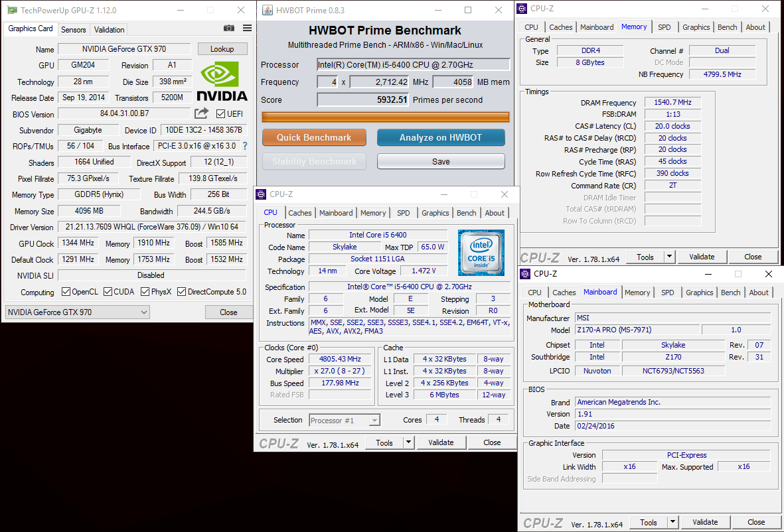The width and height of the screenshot is (784, 532).
Task: Click the Core Voltage value 1.472 V
Action: (x=424, y=271)
